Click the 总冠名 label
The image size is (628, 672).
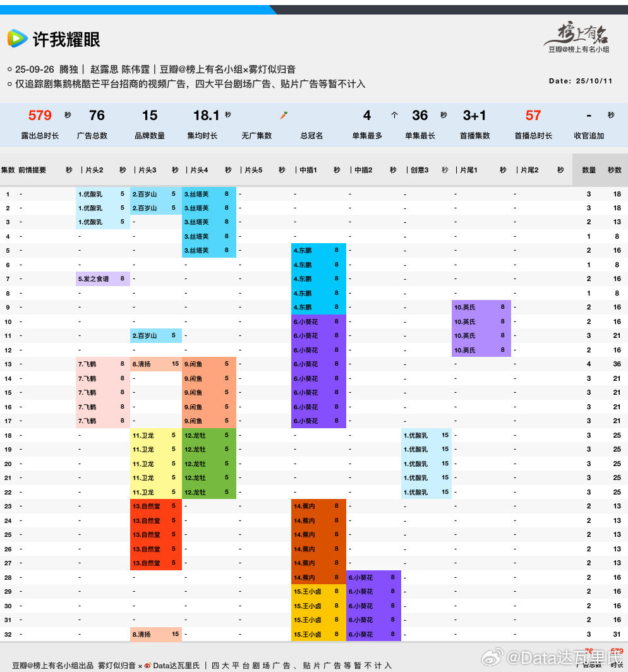311,136
